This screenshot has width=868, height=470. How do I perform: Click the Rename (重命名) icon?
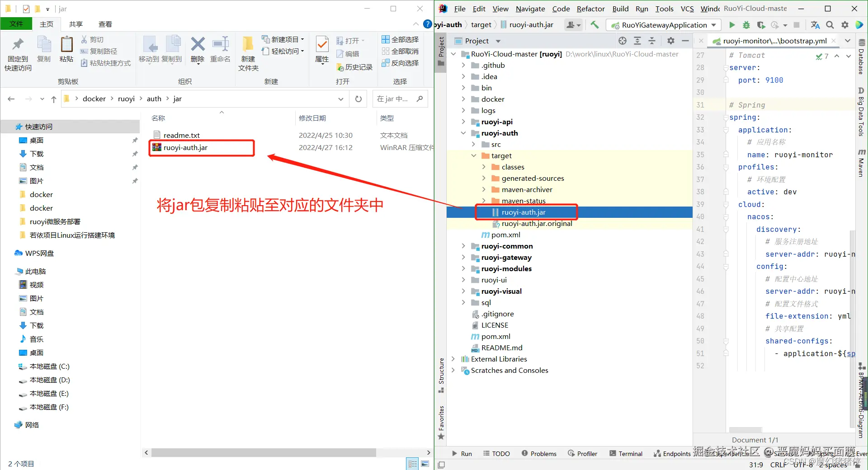click(x=220, y=44)
